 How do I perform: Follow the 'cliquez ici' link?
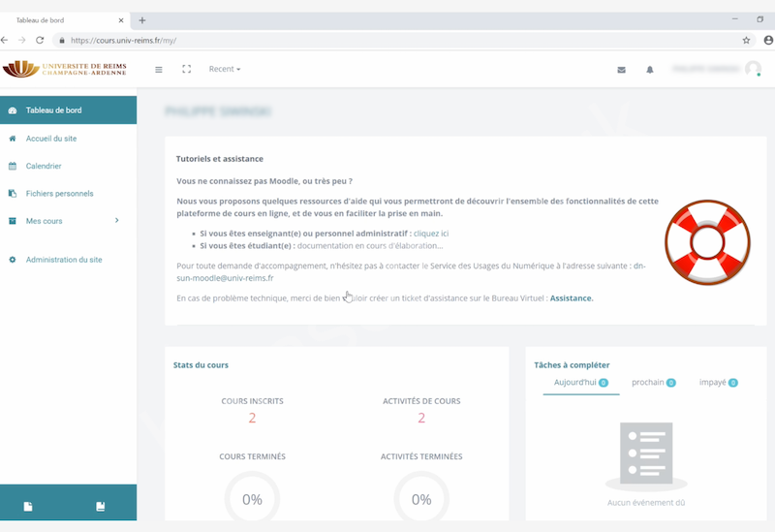coord(431,234)
